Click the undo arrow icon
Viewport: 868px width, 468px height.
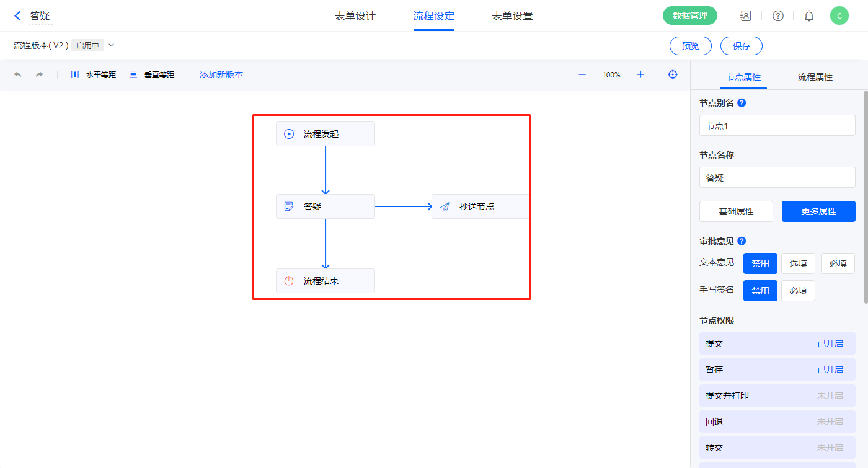click(x=17, y=74)
